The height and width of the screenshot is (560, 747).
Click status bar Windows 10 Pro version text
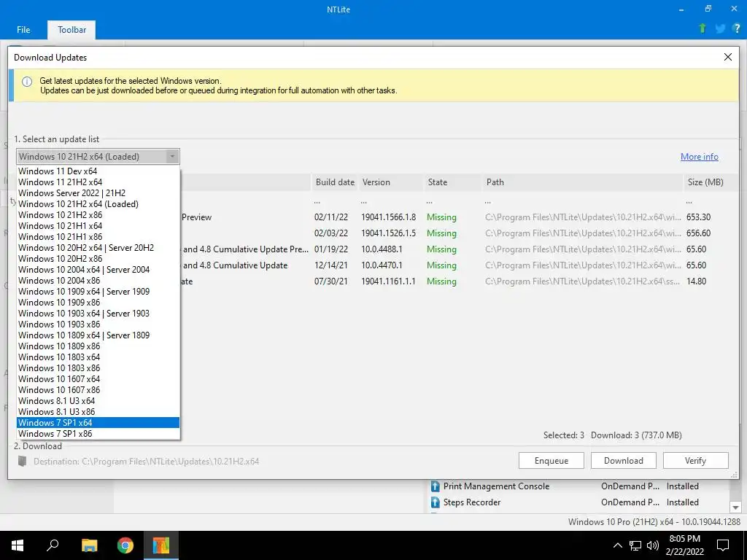[654, 522]
